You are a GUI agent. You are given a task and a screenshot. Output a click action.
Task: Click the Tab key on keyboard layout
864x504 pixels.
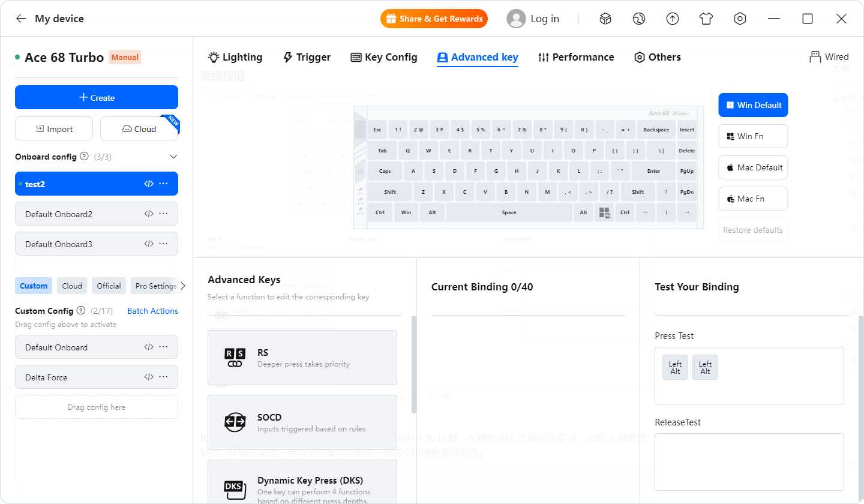coord(382,151)
